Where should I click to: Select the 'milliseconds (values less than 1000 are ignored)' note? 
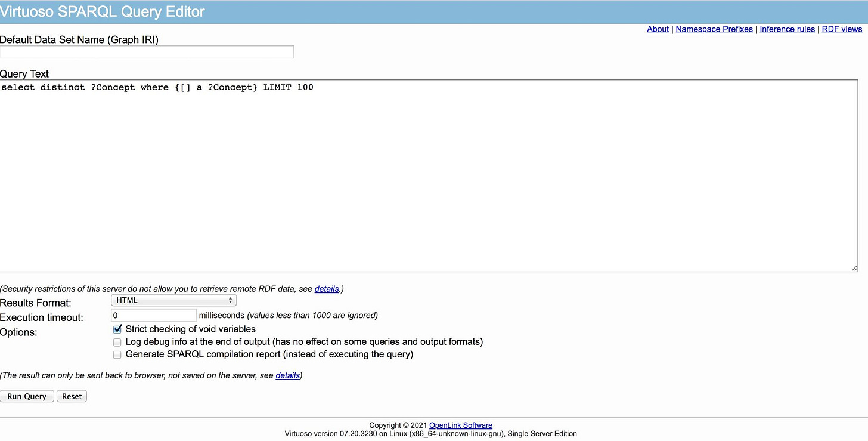[x=288, y=315]
